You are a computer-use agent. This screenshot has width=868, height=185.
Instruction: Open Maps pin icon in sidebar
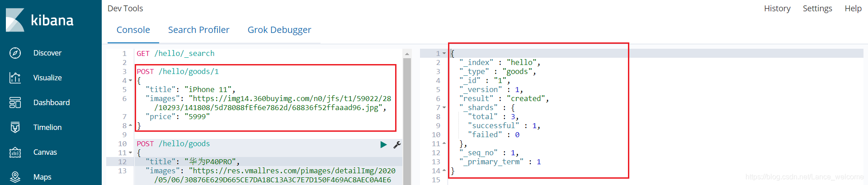15,177
